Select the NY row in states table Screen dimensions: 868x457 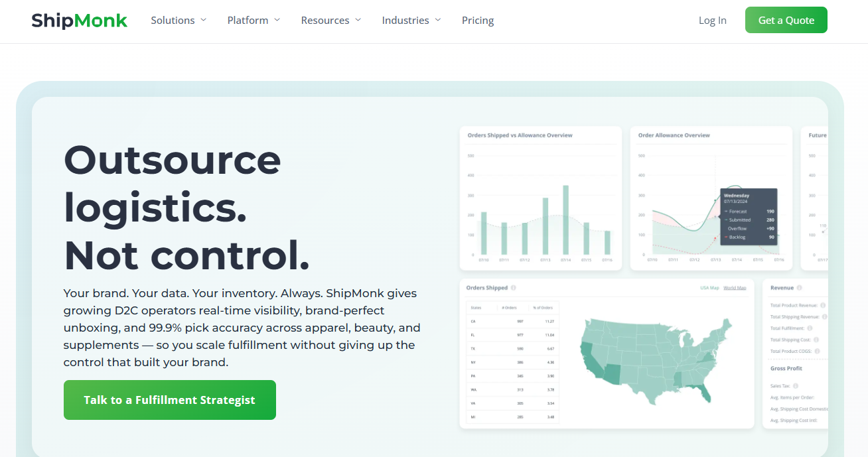(513, 362)
